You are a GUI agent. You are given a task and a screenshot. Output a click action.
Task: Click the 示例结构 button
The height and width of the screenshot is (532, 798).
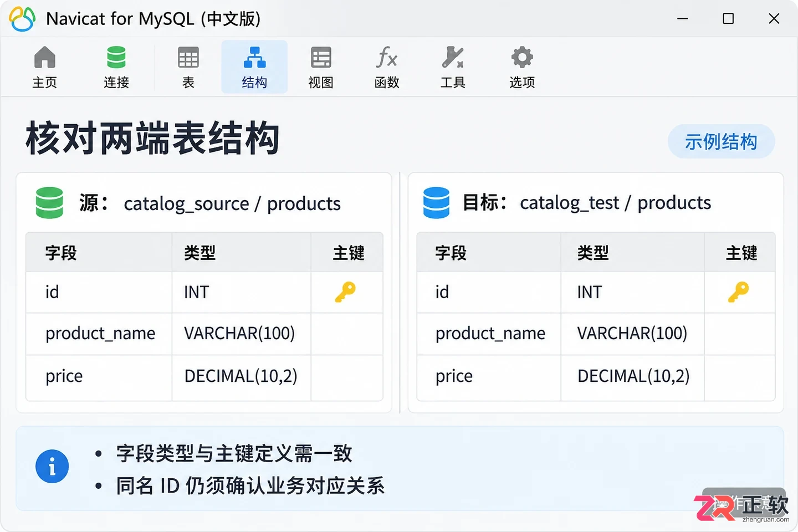tap(721, 141)
